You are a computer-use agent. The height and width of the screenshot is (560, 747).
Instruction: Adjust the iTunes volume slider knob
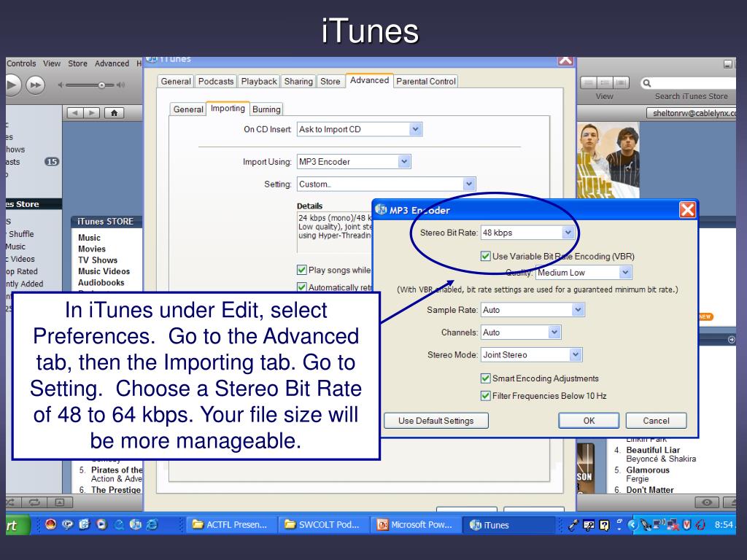[101, 85]
